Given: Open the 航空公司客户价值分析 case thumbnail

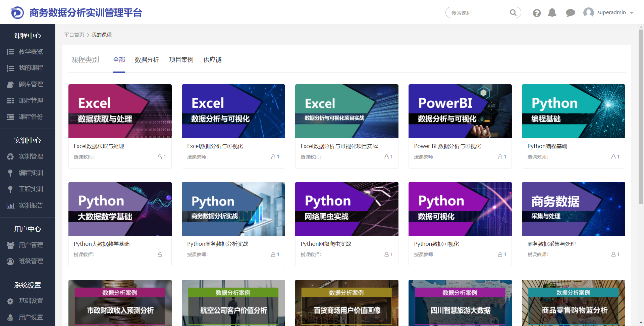Looking at the screenshot, I should (233, 303).
